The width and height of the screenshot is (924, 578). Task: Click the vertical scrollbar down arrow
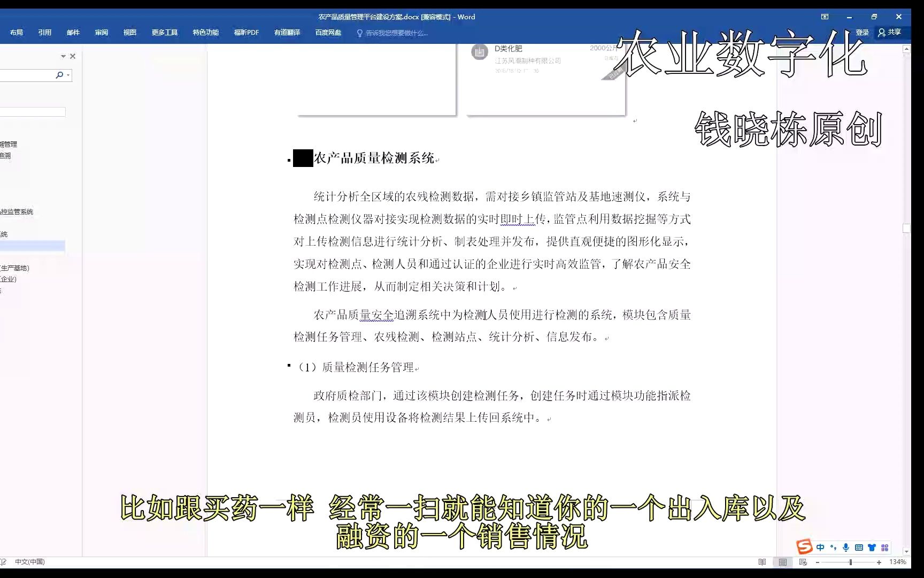coord(906,551)
